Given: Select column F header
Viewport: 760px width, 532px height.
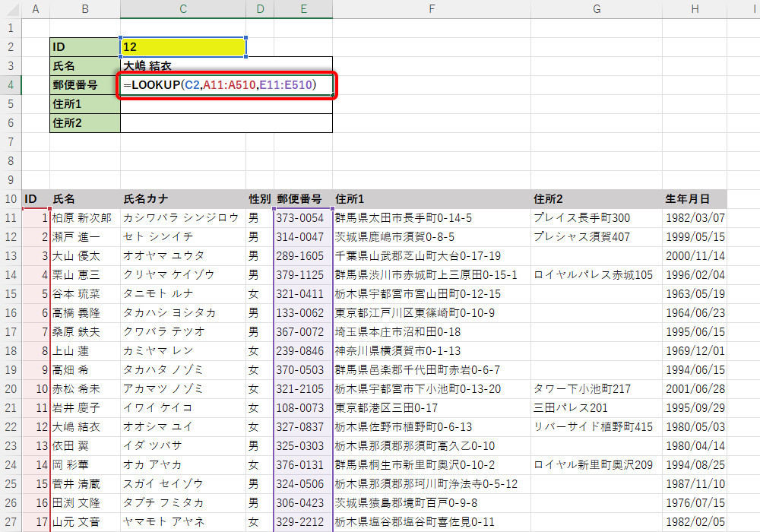Looking at the screenshot, I should [x=431, y=9].
